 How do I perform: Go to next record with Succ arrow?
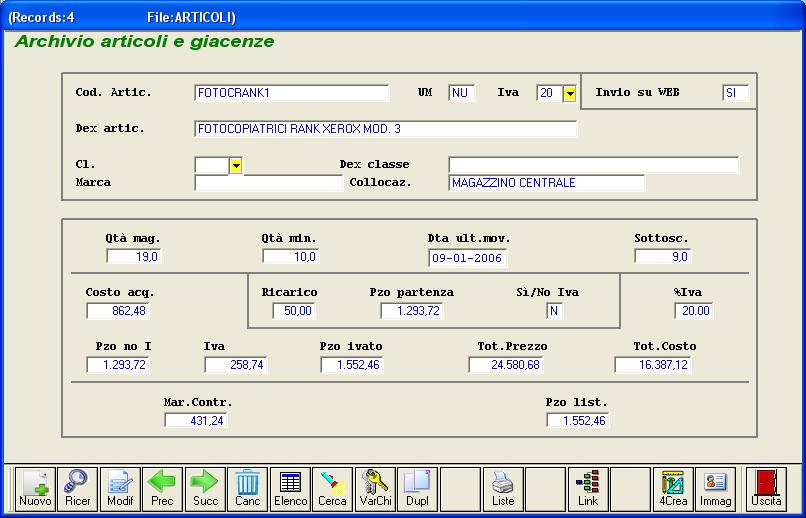pos(205,489)
